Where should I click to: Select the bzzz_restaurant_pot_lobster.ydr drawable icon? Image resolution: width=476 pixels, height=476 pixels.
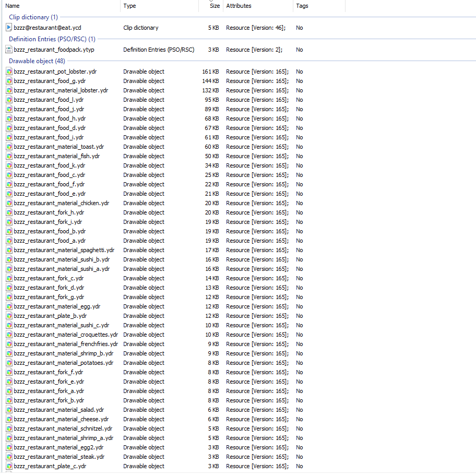point(9,72)
